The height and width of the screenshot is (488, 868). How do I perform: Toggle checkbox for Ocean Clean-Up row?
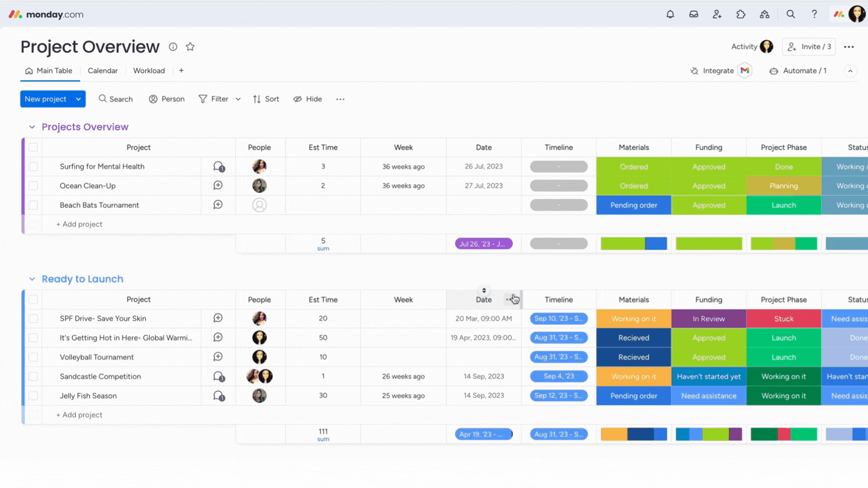tap(33, 185)
